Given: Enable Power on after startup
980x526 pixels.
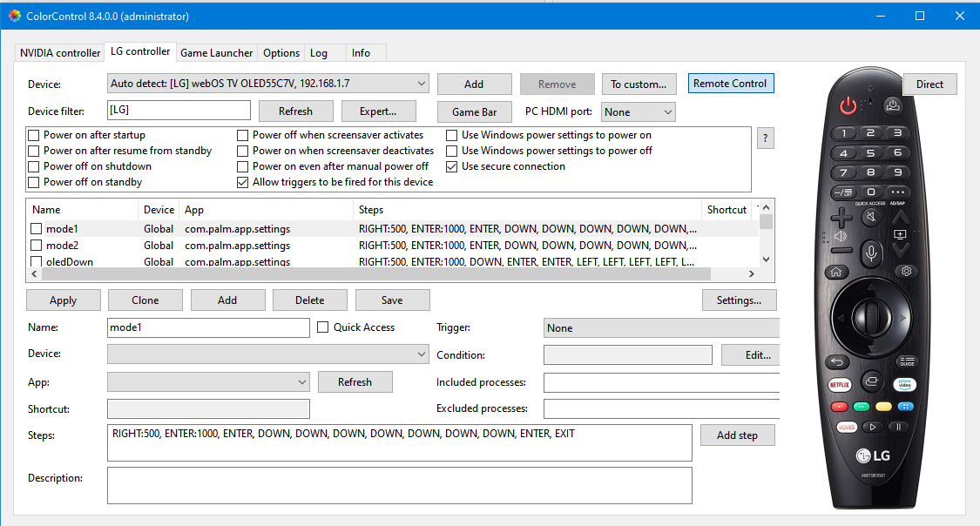Looking at the screenshot, I should (x=34, y=135).
